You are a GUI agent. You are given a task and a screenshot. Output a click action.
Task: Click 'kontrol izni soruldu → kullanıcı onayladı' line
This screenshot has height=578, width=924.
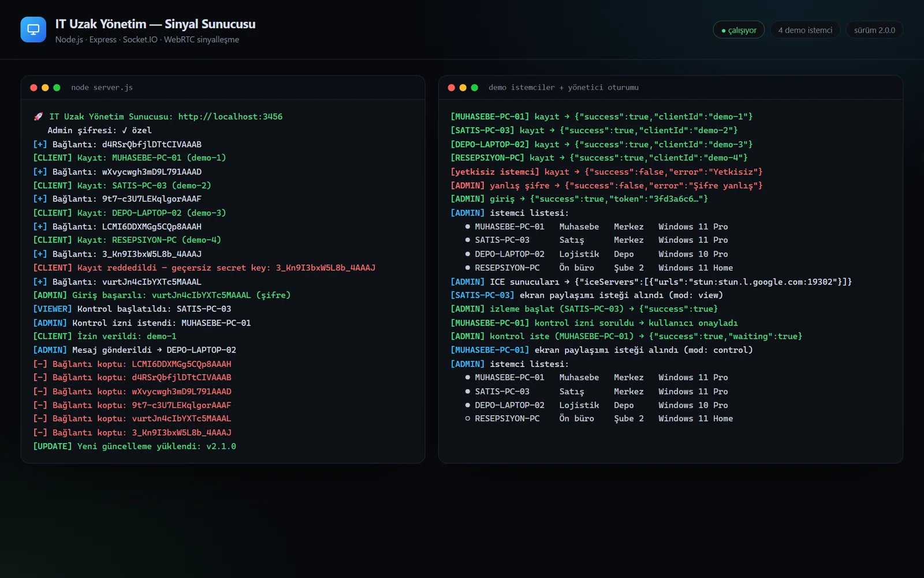point(594,323)
